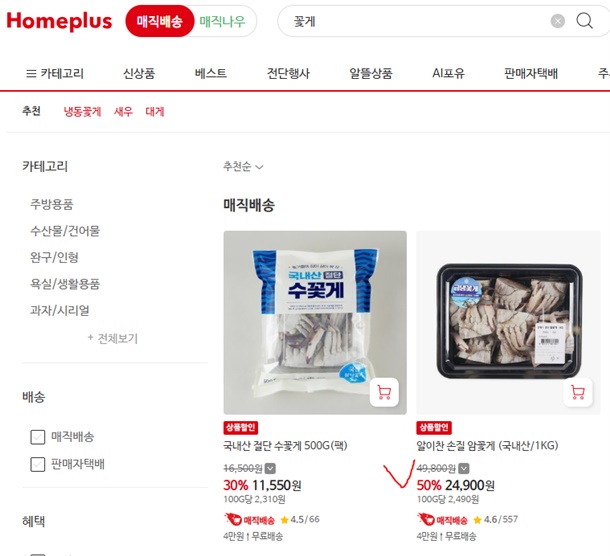Click the 꽃게 search input field
Viewport: 610px width, 556px height.
412,21
